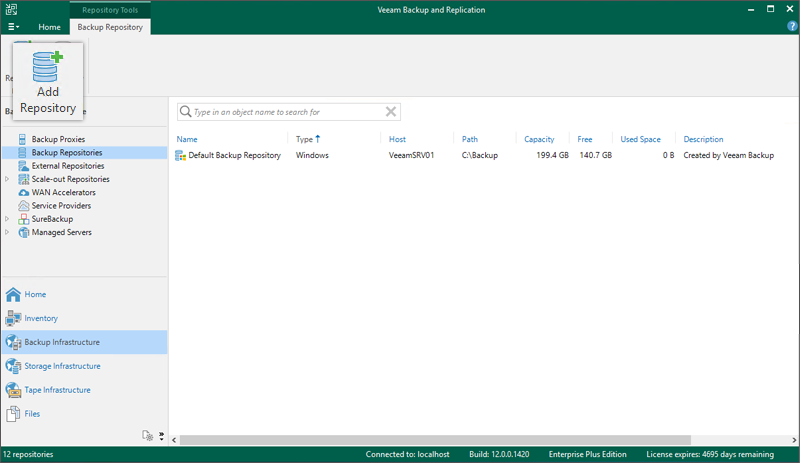Screen dimensions: 800x463
Task: Open External Repositories tree node
Action: tap(68, 165)
